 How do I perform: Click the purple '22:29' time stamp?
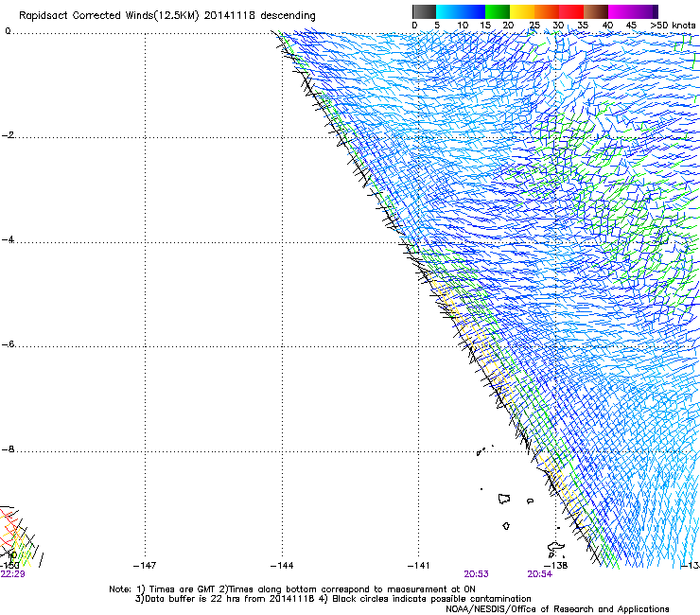point(12,574)
